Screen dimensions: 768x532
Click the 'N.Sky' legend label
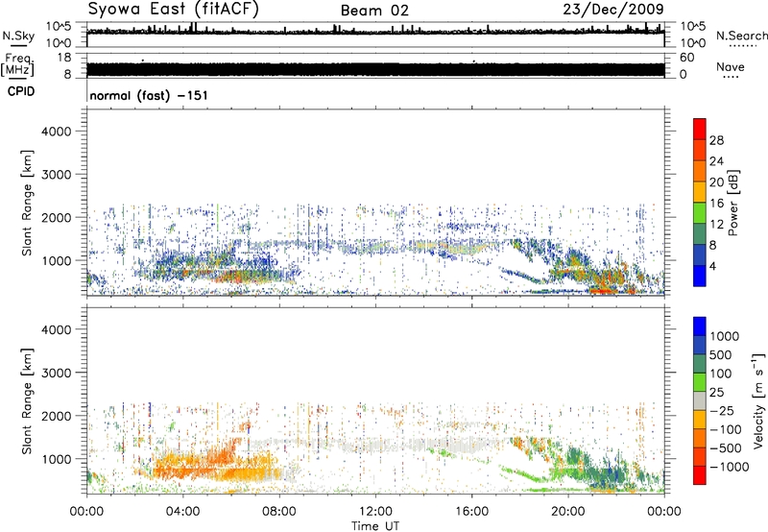18,36
